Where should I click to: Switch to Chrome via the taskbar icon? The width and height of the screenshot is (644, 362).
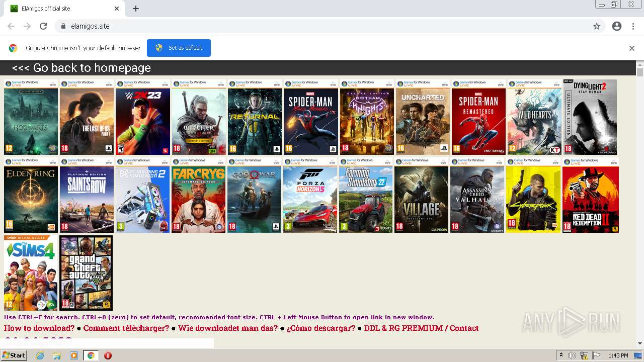pyautogui.click(x=91, y=355)
